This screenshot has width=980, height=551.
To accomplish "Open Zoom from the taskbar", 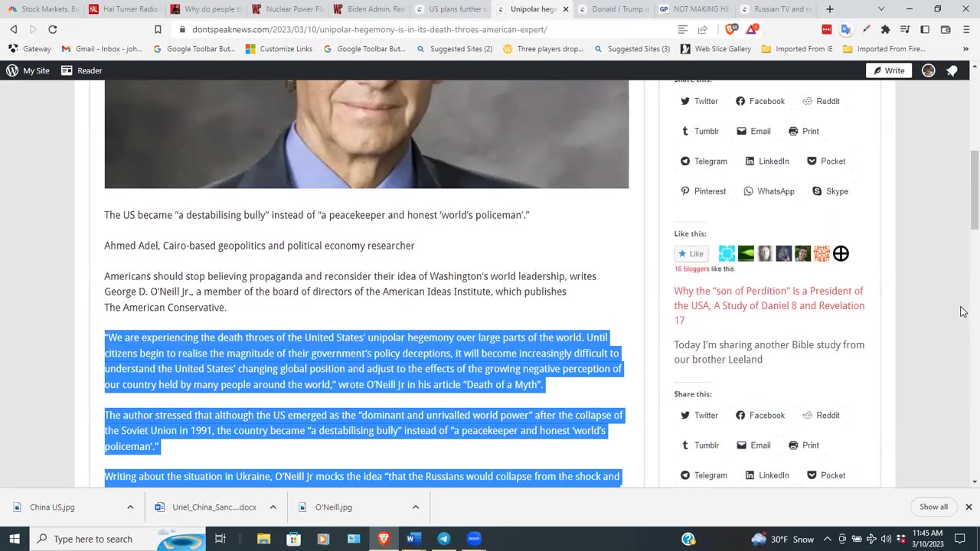I will 474,539.
